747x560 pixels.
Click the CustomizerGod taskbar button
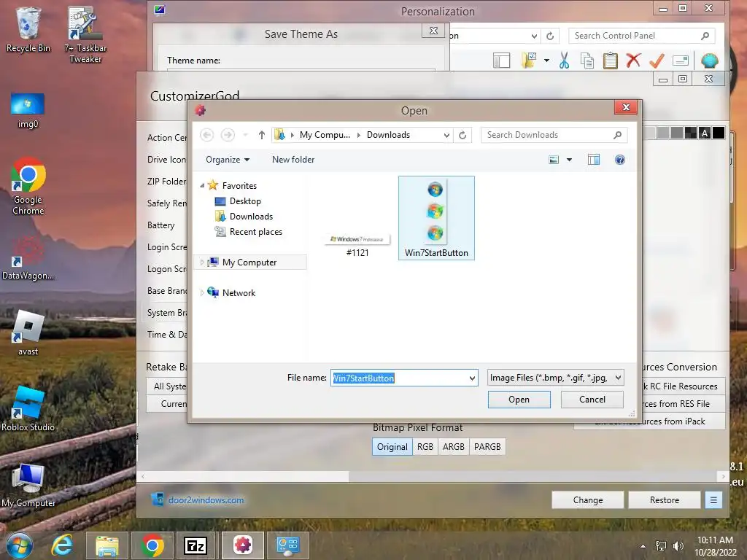point(242,545)
